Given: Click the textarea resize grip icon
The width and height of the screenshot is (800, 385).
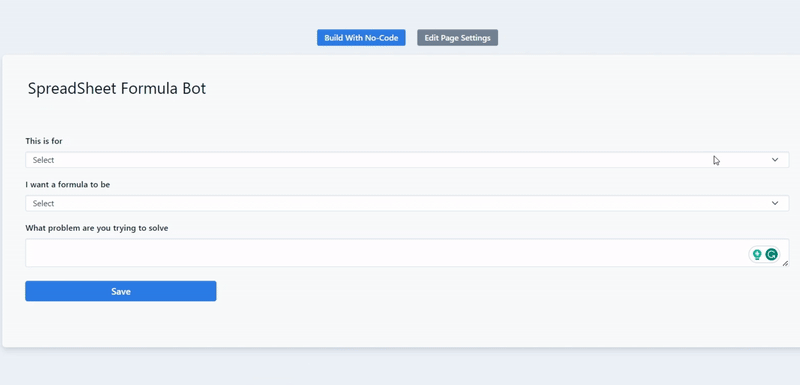Looking at the screenshot, I should [x=785, y=263].
